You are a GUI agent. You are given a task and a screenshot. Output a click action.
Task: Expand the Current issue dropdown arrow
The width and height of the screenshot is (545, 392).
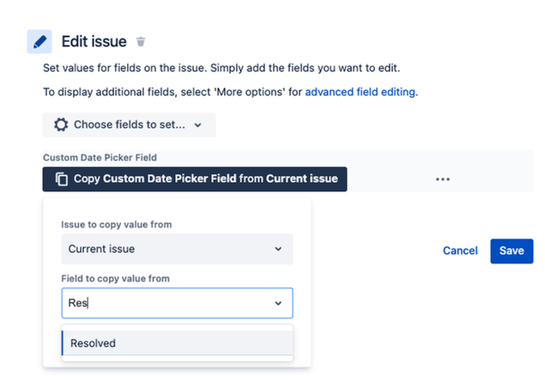278,249
